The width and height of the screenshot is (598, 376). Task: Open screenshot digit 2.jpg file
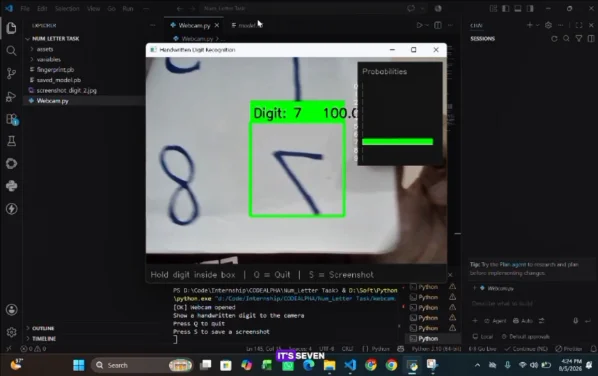coord(66,90)
